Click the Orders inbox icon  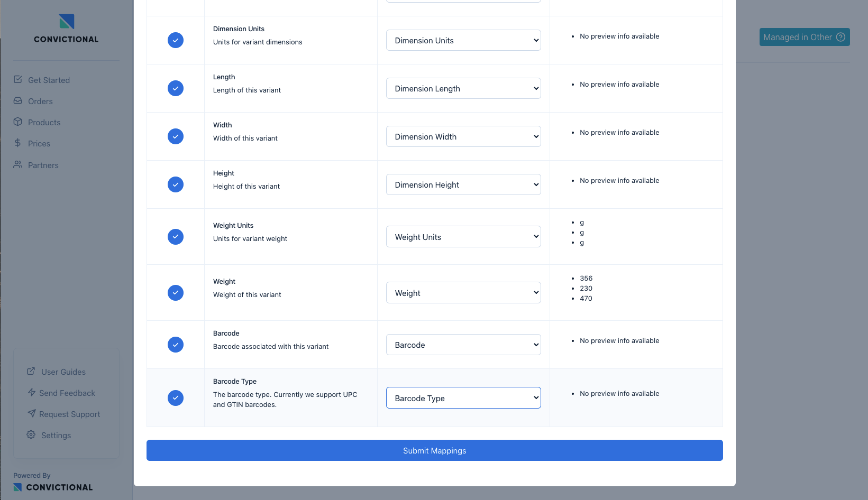point(18,100)
